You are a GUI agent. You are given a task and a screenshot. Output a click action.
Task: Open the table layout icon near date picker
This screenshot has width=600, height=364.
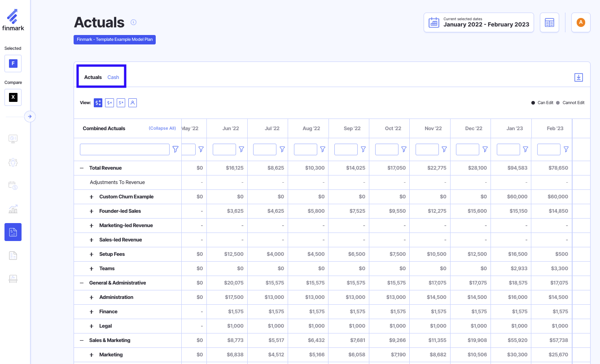pyautogui.click(x=549, y=22)
